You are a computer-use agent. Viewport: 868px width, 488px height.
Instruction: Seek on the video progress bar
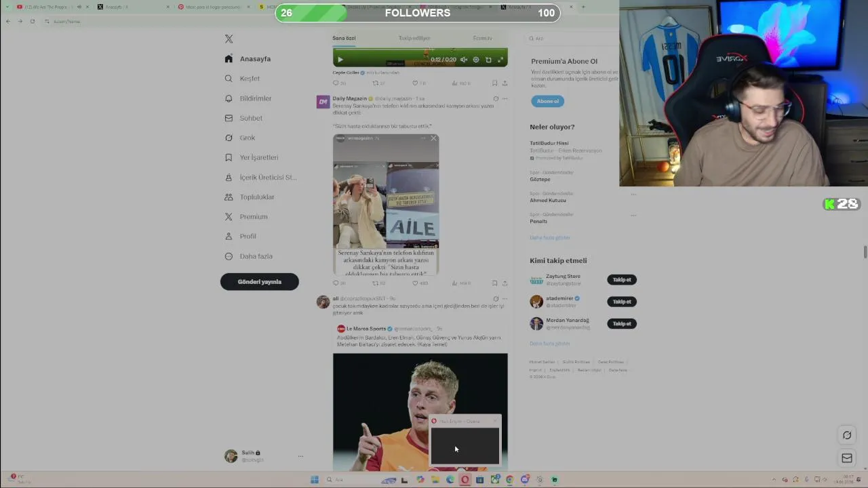420,50
